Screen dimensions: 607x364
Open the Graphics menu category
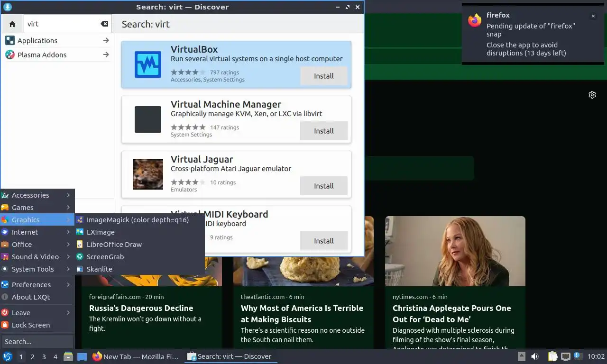(x=37, y=220)
